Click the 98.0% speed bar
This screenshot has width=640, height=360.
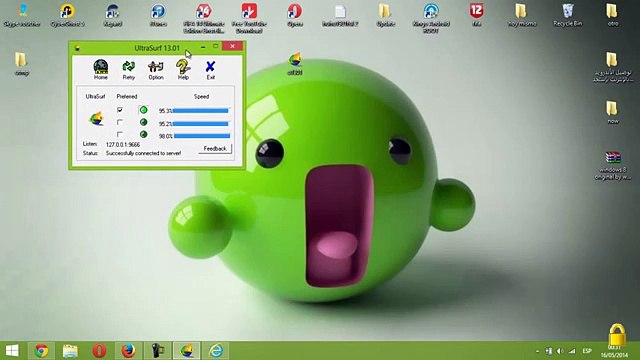point(202,136)
